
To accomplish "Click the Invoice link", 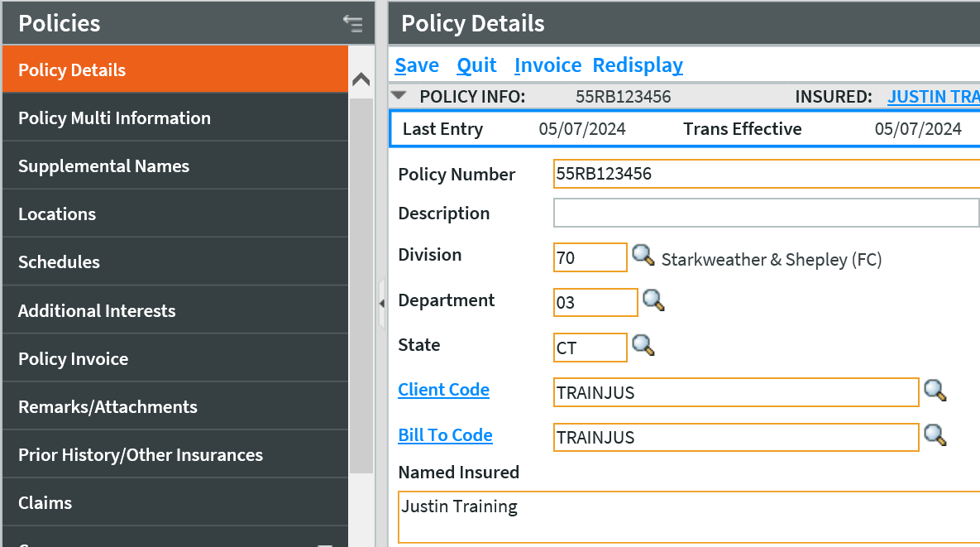I will [x=547, y=65].
